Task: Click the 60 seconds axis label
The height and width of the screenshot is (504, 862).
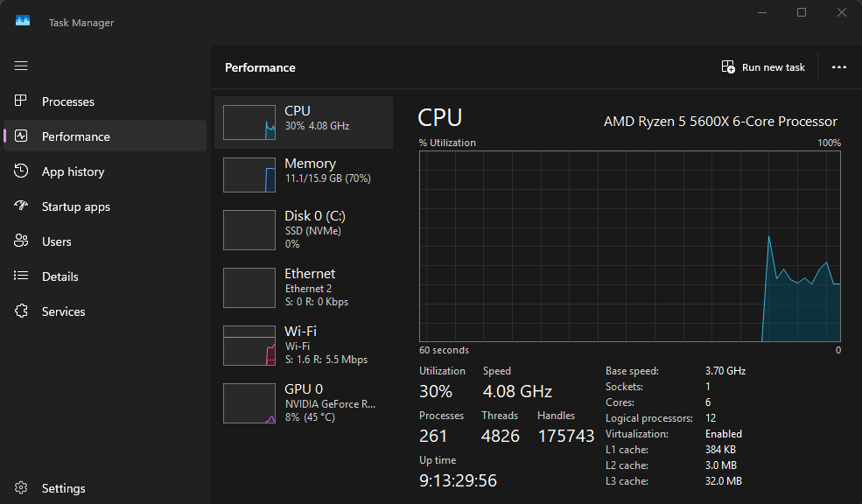Action: click(445, 350)
